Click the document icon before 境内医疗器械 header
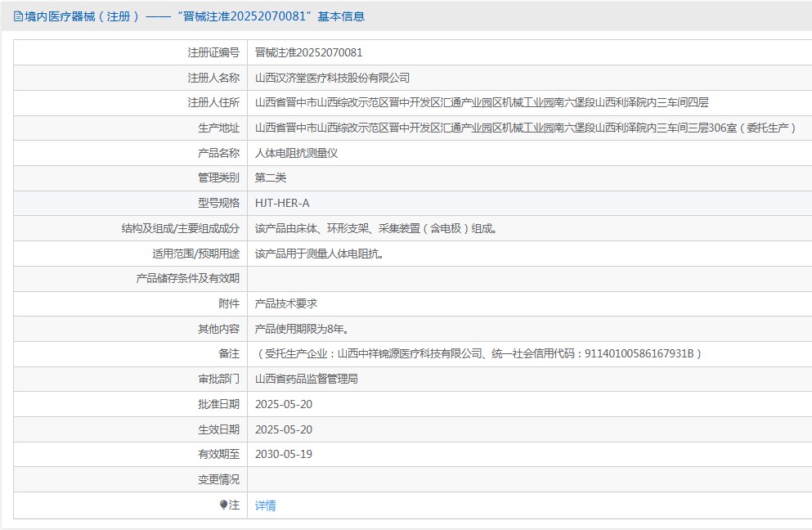The height and width of the screenshot is (530, 812). pos(18,16)
